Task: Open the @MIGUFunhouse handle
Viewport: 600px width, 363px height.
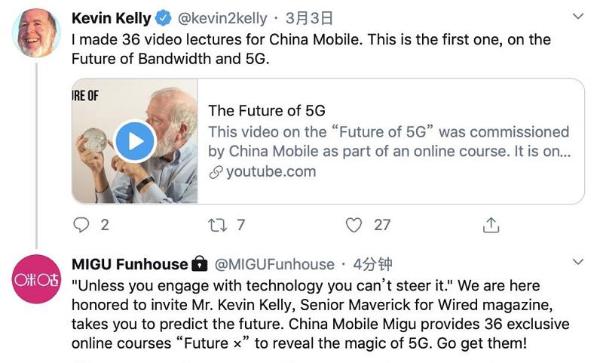Action: (x=274, y=264)
